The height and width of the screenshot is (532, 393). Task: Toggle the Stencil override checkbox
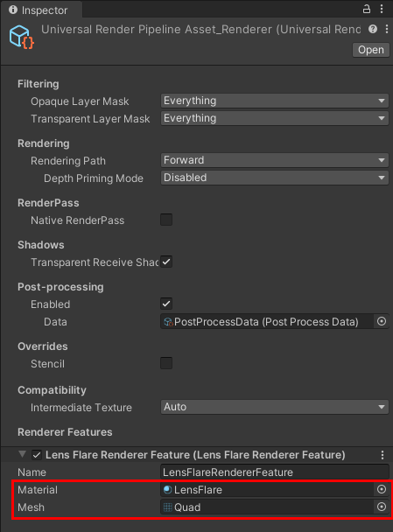pyautogui.click(x=166, y=363)
